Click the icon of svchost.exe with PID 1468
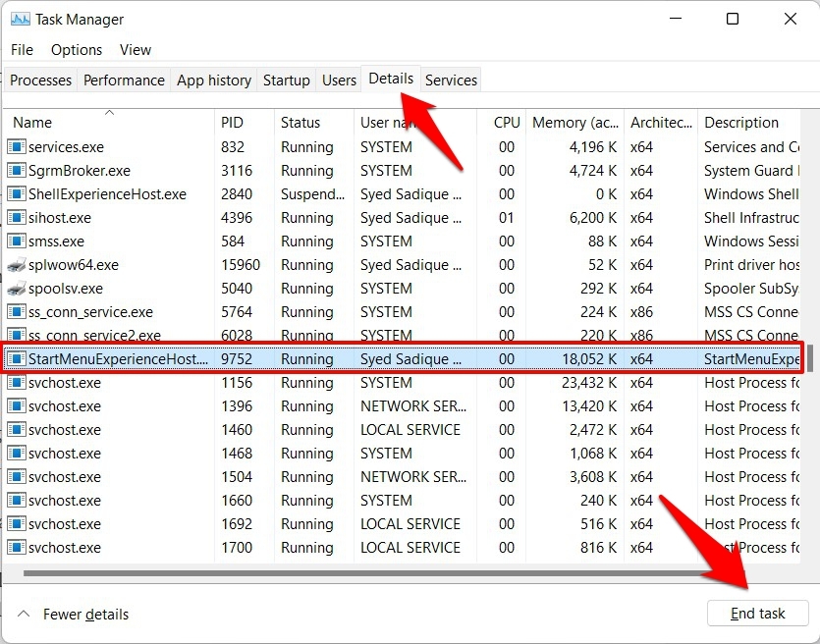Image resolution: width=820 pixels, height=644 pixels. coord(17,454)
